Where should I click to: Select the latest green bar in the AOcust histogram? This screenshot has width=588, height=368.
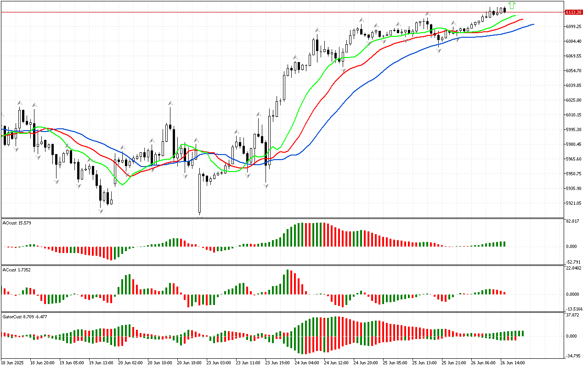(504, 244)
